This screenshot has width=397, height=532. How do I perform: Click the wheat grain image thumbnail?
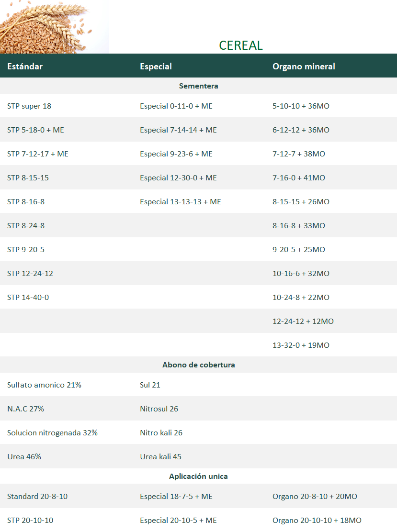point(54,27)
